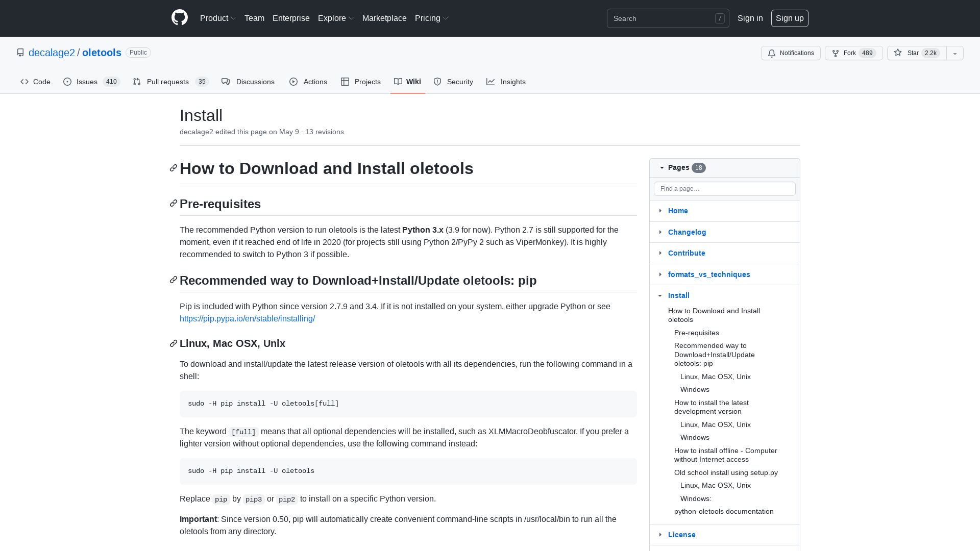980x551 pixels.
Task: Click the Team menu link
Action: [x=254, y=18]
